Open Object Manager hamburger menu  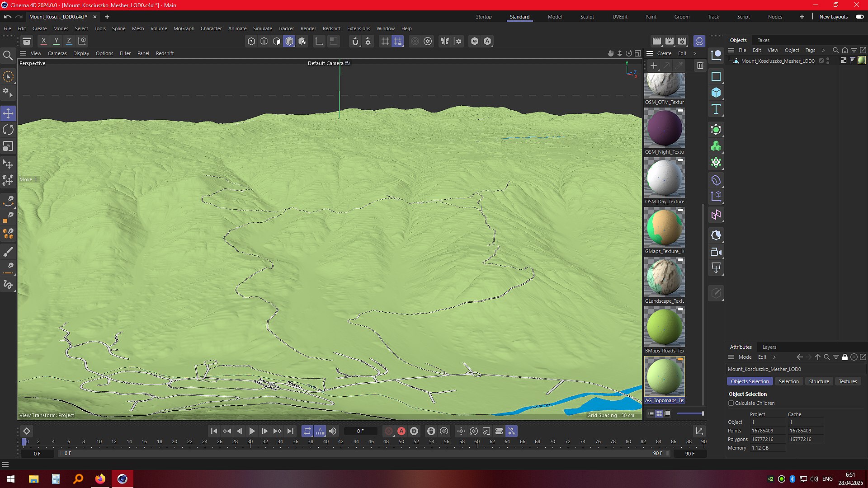[731, 50]
